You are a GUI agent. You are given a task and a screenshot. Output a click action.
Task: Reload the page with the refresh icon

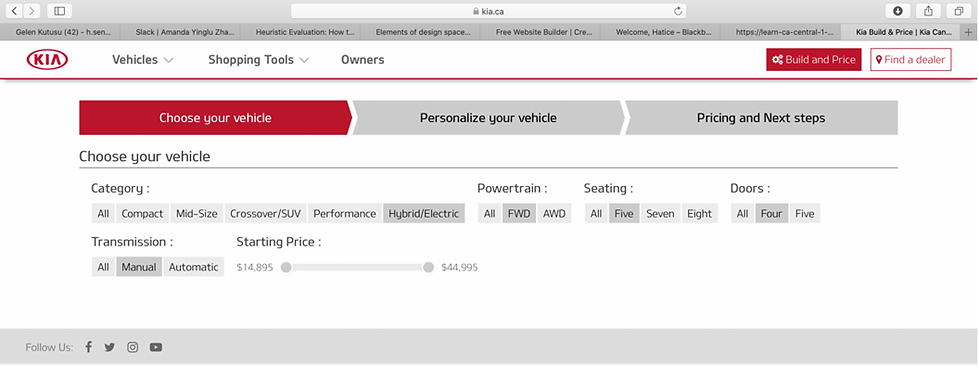click(678, 11)
